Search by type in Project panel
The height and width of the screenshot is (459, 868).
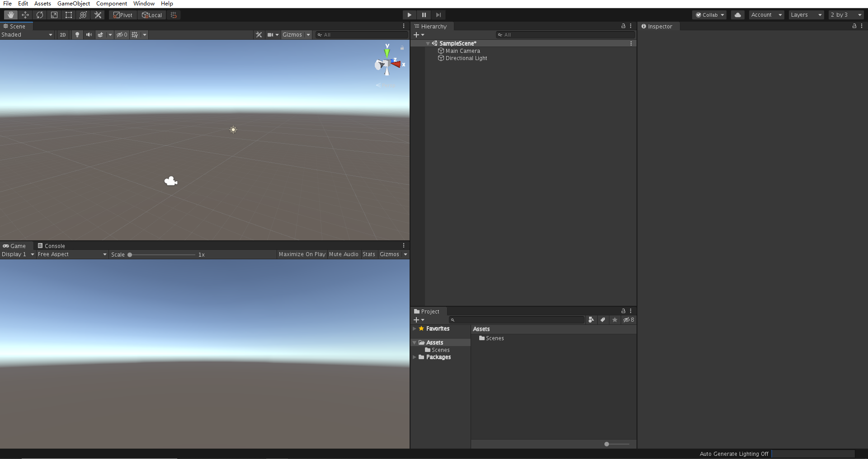(x=591, y=320)
